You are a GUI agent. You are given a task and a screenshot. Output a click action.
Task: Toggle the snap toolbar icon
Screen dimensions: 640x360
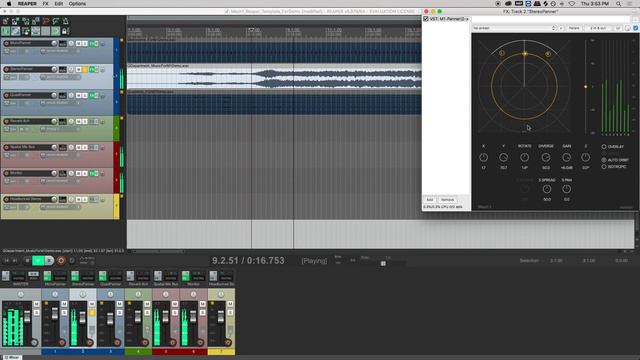(56, 31)
